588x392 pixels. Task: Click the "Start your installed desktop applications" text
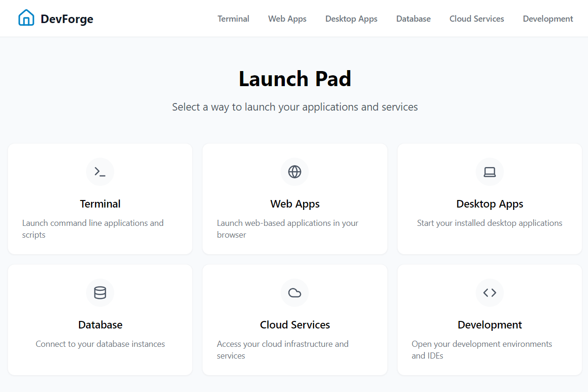pos(490,223)
